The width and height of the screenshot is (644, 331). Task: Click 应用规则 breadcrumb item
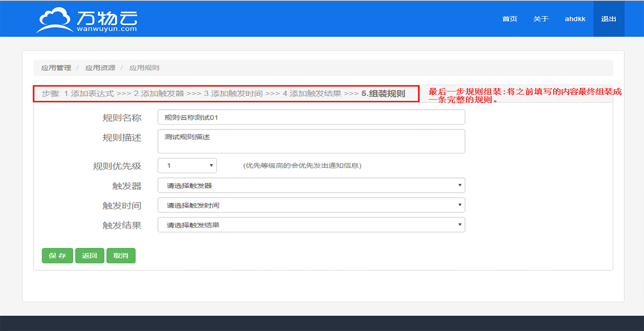coord(144,68)
